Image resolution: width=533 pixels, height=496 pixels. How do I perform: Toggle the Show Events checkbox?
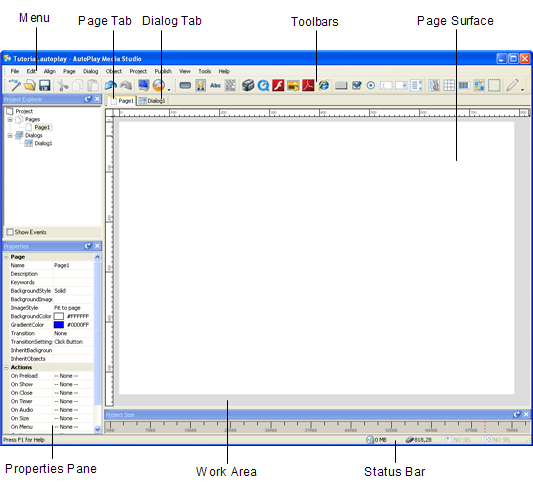pos(10,232)
